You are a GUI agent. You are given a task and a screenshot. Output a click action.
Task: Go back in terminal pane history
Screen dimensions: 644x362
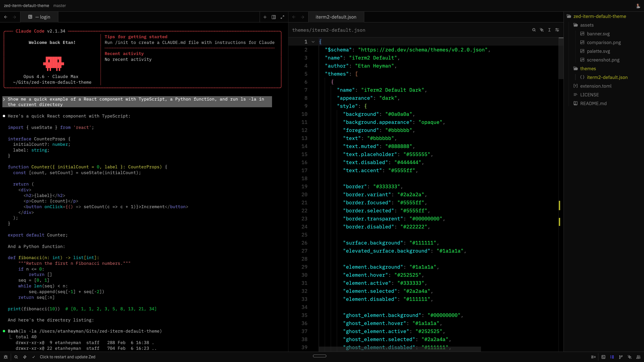coord(6,17)
